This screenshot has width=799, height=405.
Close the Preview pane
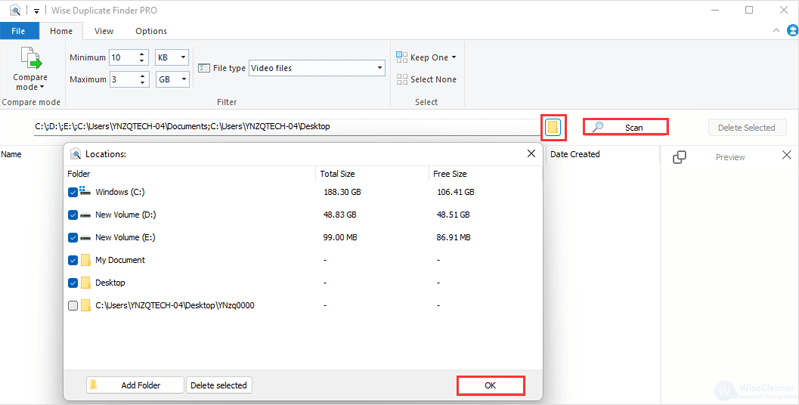point(786,155)
